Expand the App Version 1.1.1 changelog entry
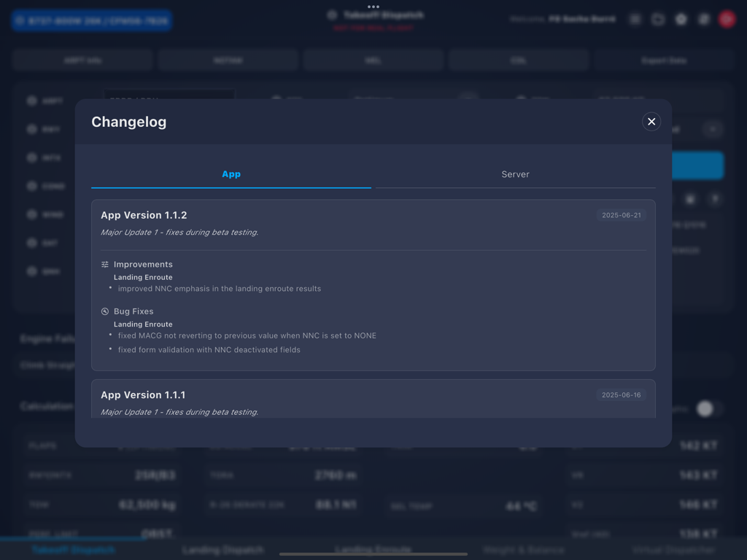Image resolution: width=747 pixels, height=560 pixels. (x=373, y=394)
